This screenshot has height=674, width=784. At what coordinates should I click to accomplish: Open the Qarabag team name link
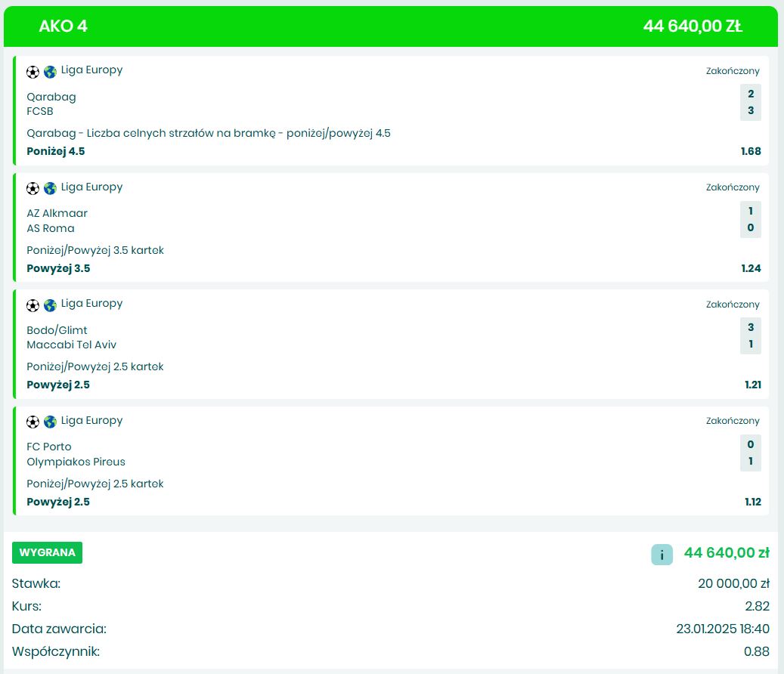tap(51, 97)
